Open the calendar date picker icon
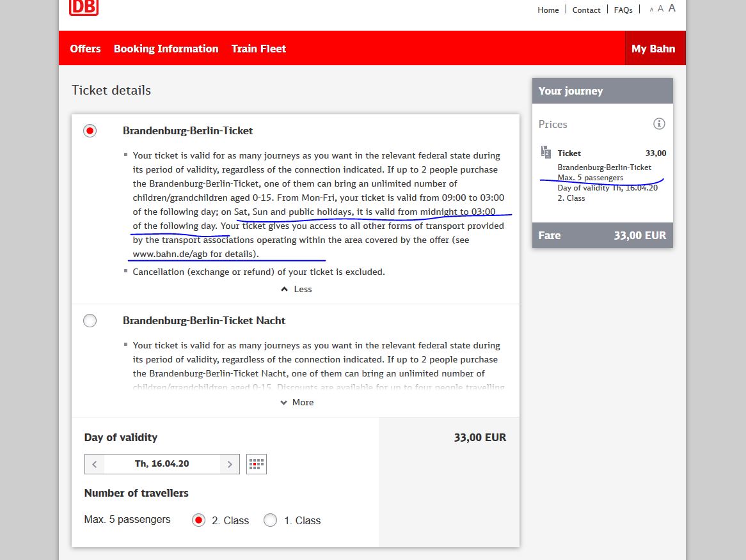The height and width of the screenshot is (560, 746). pyautogui.click(x=257, y=464)
